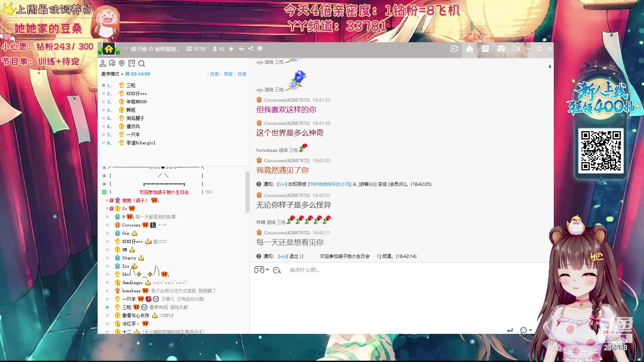
Task: Click the power exit icon in the header
Action: pyautogui.click(x=549, y=49)
